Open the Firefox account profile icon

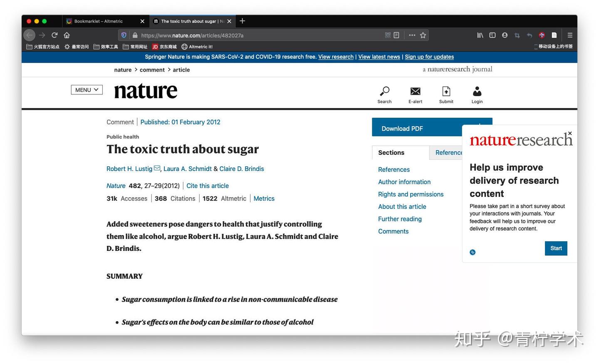click(505, 35)
